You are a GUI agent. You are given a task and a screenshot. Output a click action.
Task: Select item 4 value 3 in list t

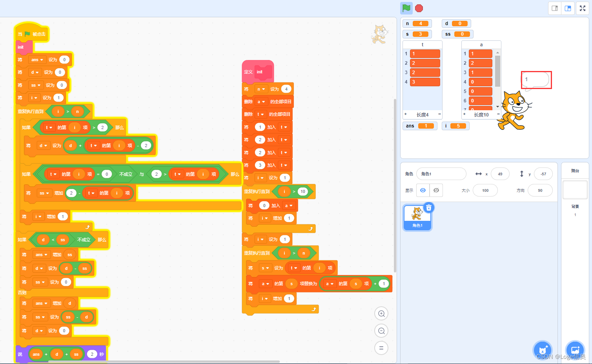point(425,82)
